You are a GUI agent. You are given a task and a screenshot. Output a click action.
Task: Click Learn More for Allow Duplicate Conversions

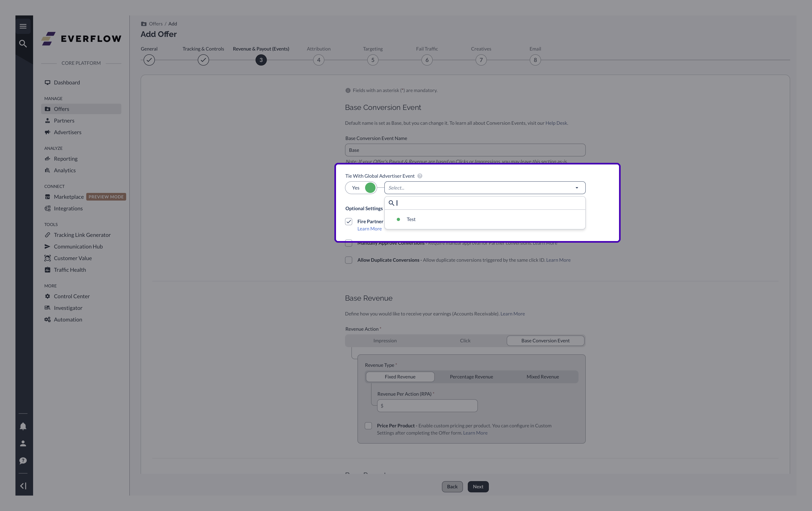(558, 260)
